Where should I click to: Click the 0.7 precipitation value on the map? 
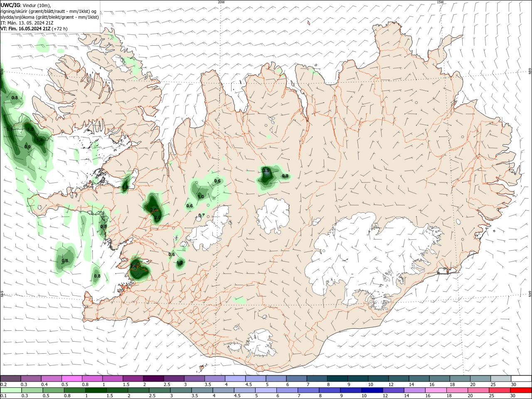[x=202, y=215]
